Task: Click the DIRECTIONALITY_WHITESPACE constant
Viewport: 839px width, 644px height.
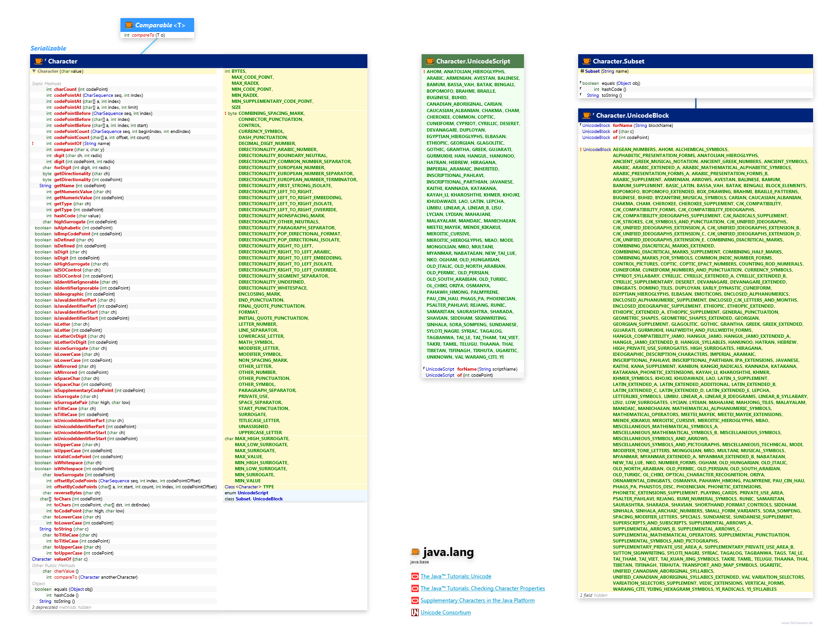Action: (273, 288)
